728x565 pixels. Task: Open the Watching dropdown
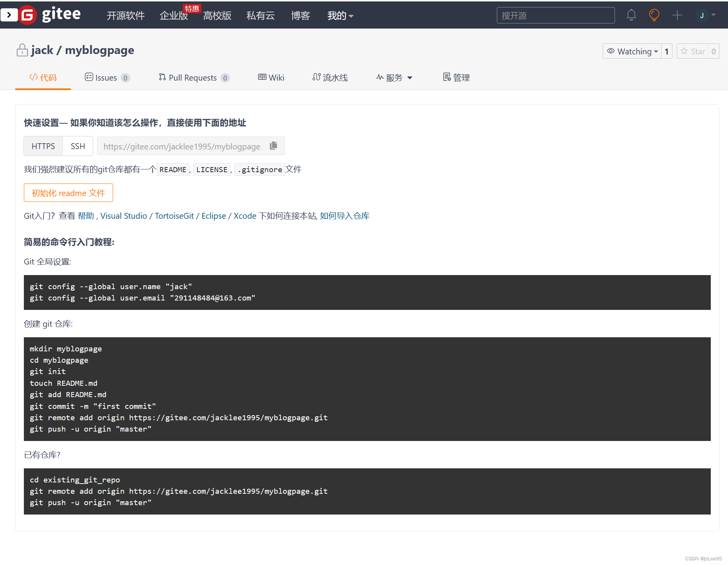[x=631, y=51]
